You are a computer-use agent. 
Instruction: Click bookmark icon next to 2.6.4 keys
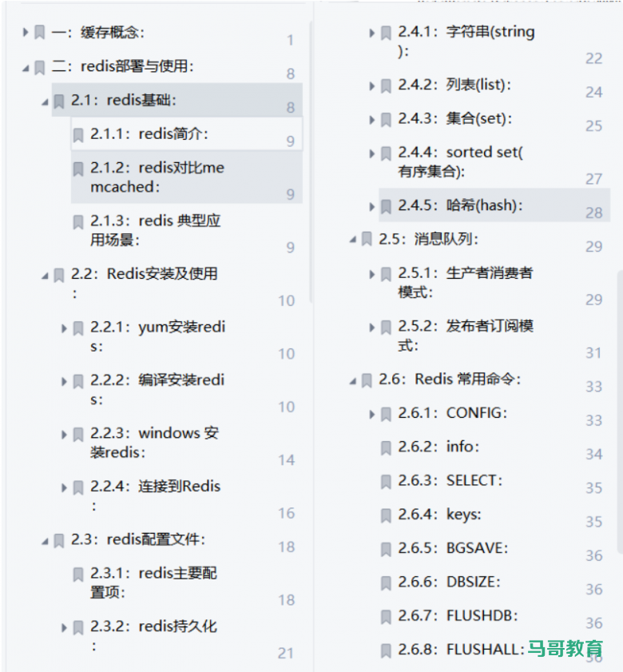coord(386,515)
